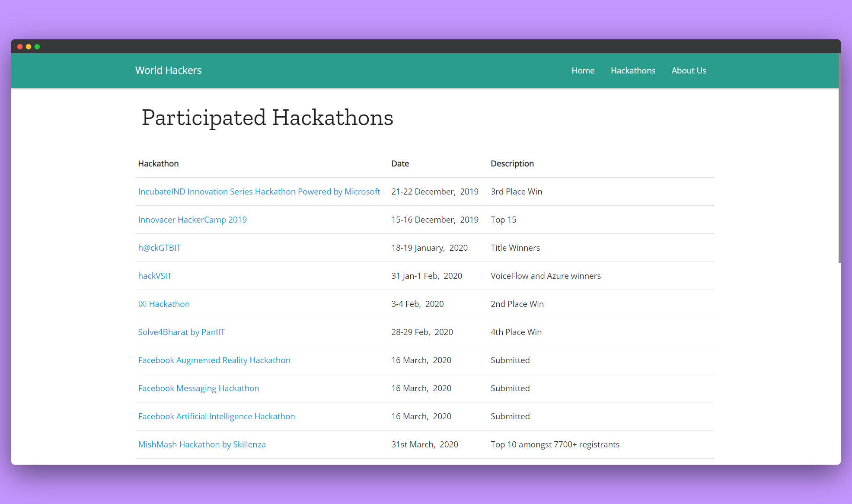This screenshot has height=504, width=852.
Task: Click the Solve4Bharat by PanIIT link
Action: (181, 332)
